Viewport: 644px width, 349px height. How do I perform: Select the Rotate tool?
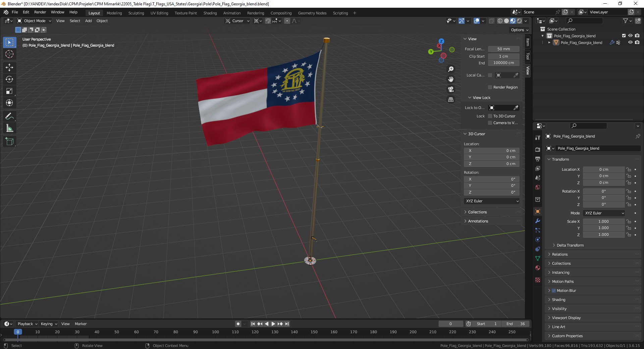pos(9,79)
